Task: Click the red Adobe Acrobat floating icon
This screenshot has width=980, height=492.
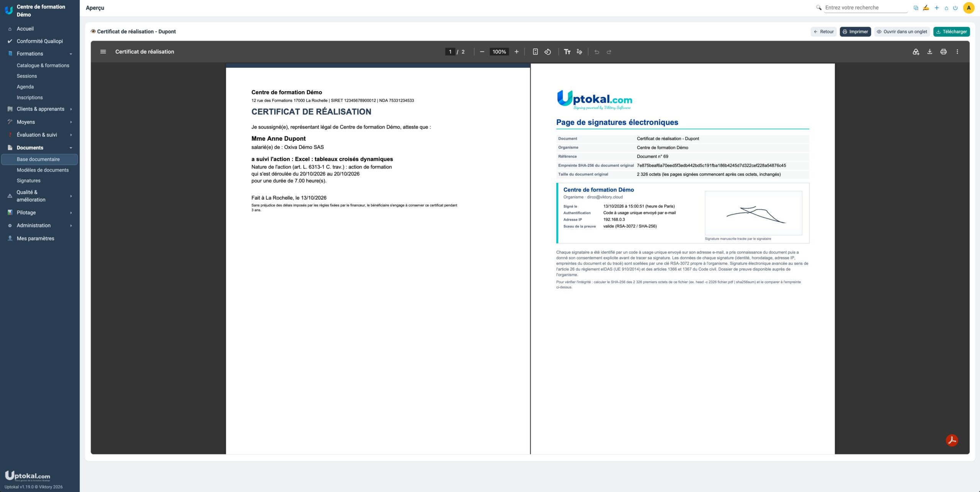Action: 952,440
